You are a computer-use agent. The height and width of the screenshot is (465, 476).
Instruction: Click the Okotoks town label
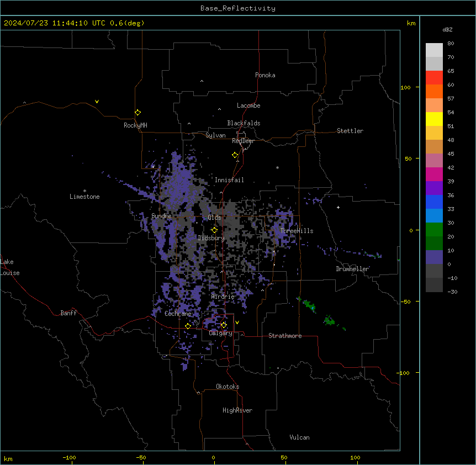click(228, 387)
